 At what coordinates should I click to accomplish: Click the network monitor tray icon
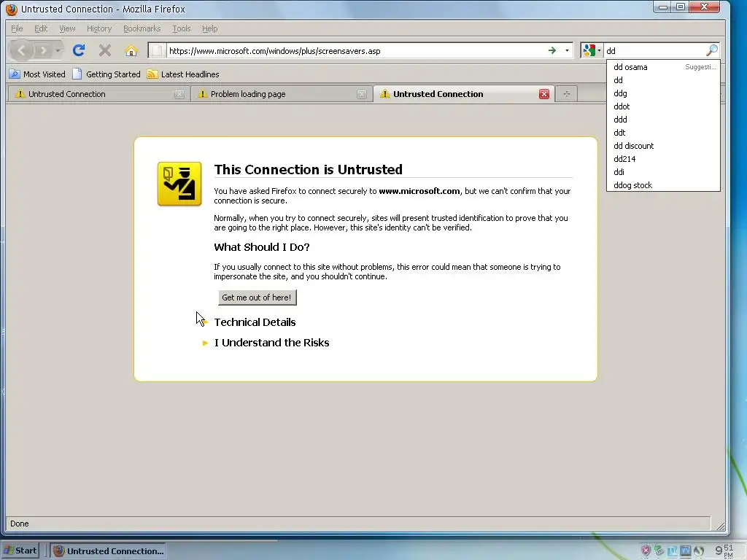(x=686, y=551)
